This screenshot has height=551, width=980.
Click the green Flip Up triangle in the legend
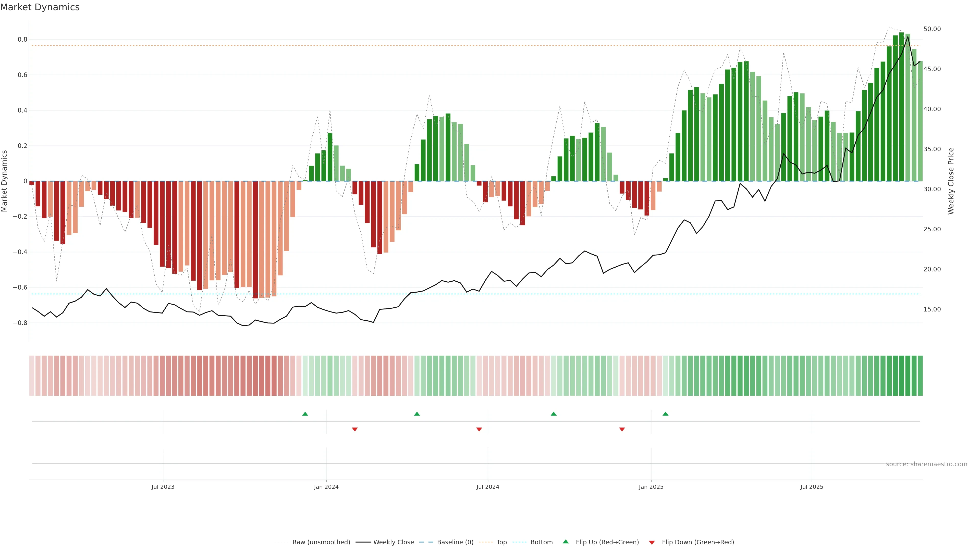[566, 542]
